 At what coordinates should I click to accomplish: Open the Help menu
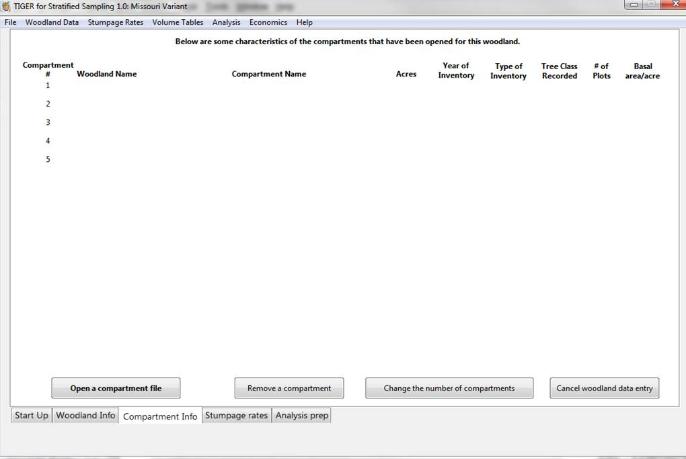click(x=304, y=22)
